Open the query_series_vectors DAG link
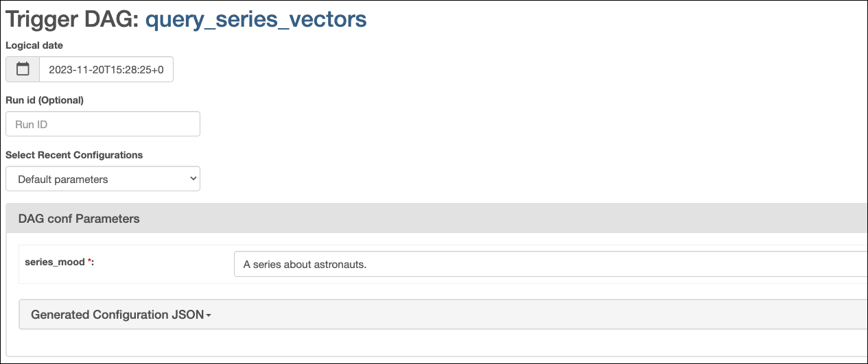 (256, 20)
